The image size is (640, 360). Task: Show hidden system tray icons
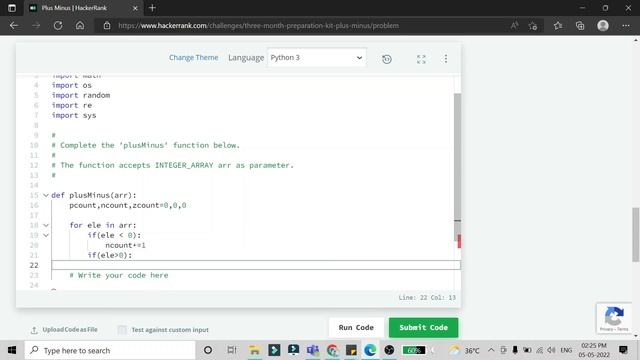[491, 350]
